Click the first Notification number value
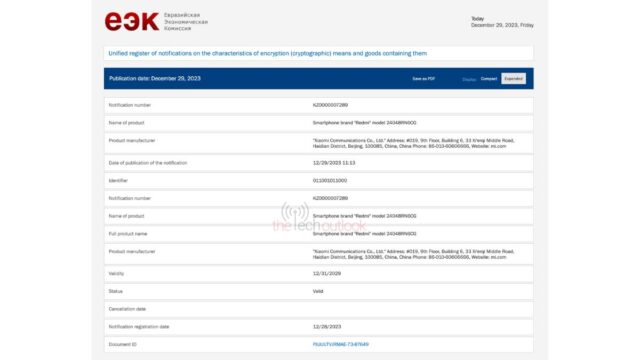Screen dimensions: 640x360 click(330, 105)
